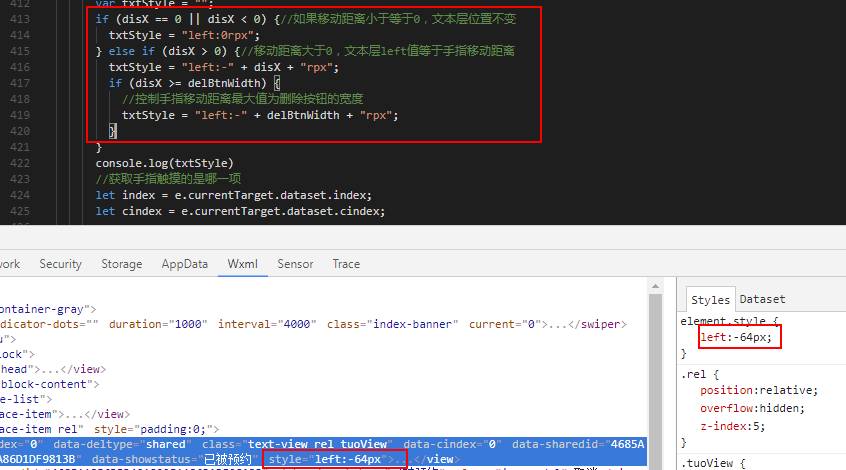Select the head view node row
This screenshot has height=470, width=846.
pyautogui.click(x=53, y=369)
